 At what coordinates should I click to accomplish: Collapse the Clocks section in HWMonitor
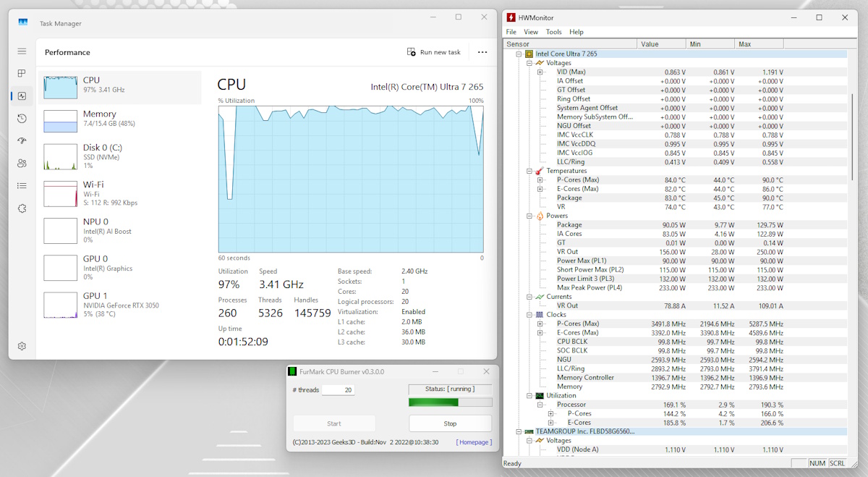click(x=527, y=314)
